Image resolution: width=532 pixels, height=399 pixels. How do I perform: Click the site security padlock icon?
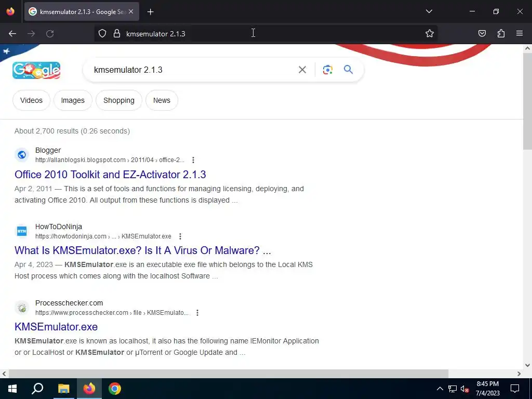[x=117, y=34]
